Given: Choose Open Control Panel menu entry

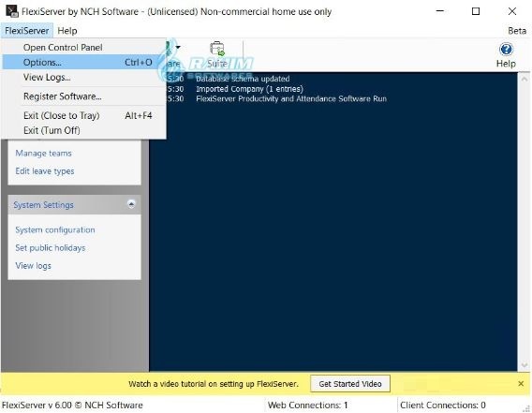Looking at the screenshot, I should [83, 48].
